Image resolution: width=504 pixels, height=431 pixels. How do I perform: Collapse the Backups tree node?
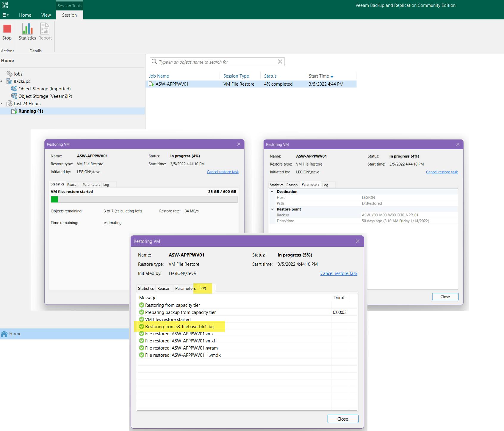click(2, 81)
